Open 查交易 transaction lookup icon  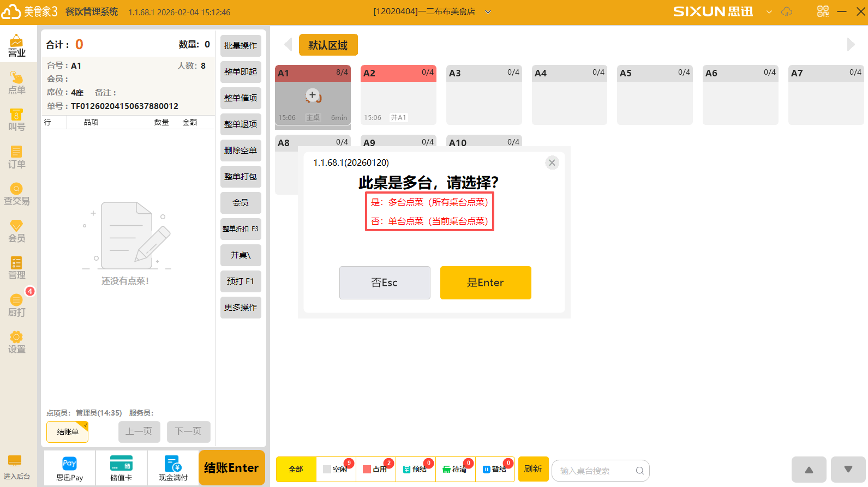click(x=16, y=194)
